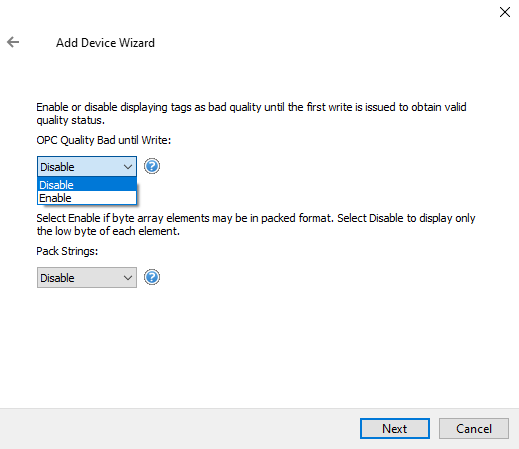This screenshot has height=449, width=519.
Task: Click the word Next on the default button
Action: (395, 429)
